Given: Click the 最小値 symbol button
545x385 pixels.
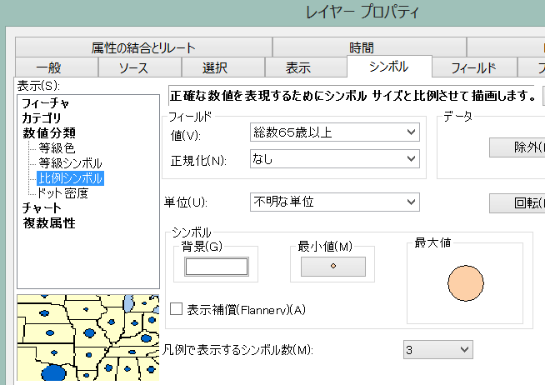Looking at the screenshot, I should click(x=333, y=267).
